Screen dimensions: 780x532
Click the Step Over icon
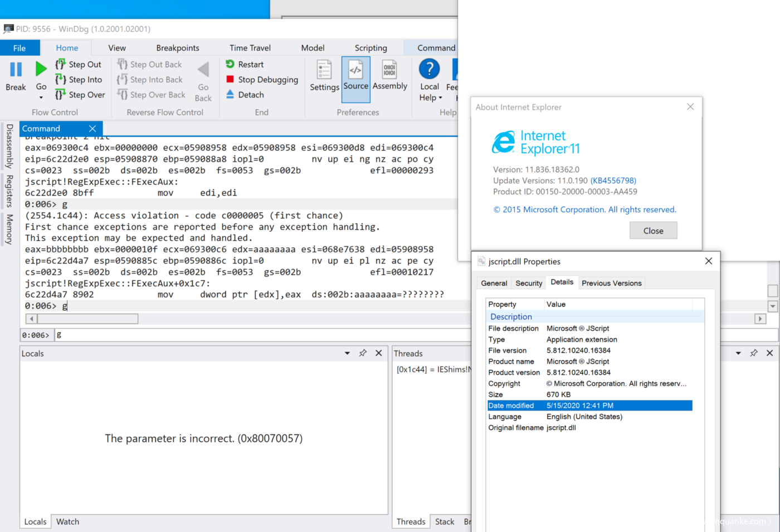(x=60, y=95)
